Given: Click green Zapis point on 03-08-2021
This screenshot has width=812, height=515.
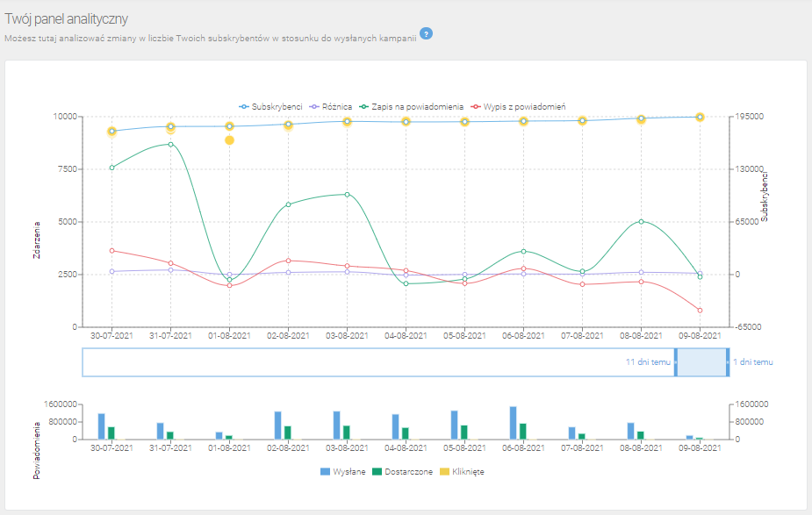Looking at the screenshot, I should pyautogui.click(x=347, y=194).
